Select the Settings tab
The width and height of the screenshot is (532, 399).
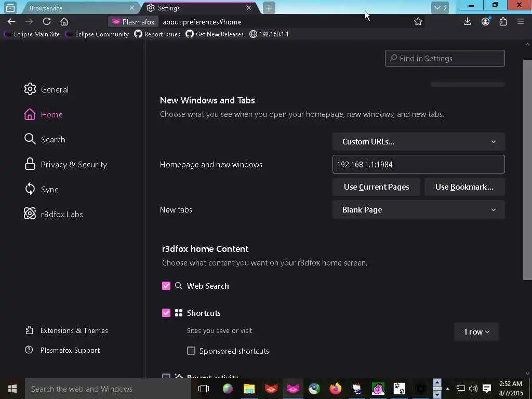200,8
